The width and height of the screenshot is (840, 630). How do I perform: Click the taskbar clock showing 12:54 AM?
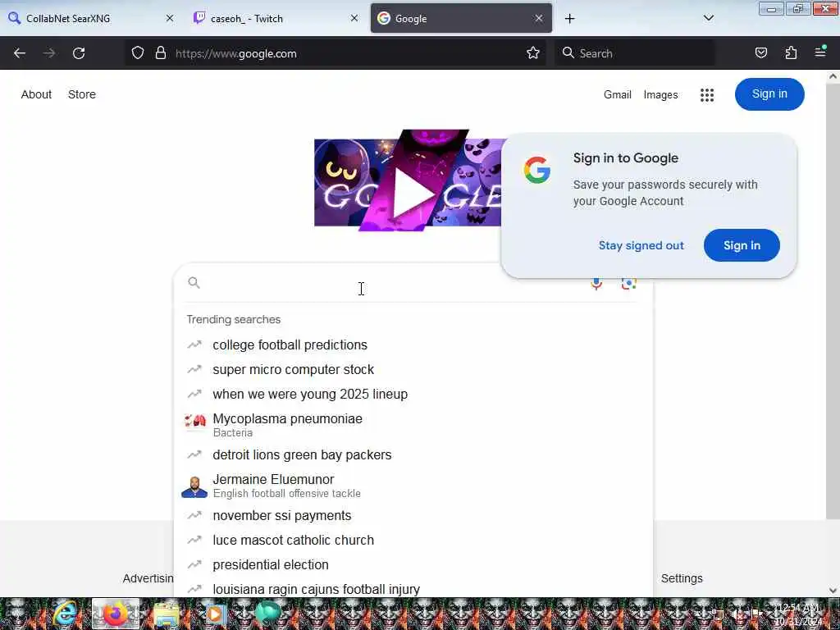797,614
